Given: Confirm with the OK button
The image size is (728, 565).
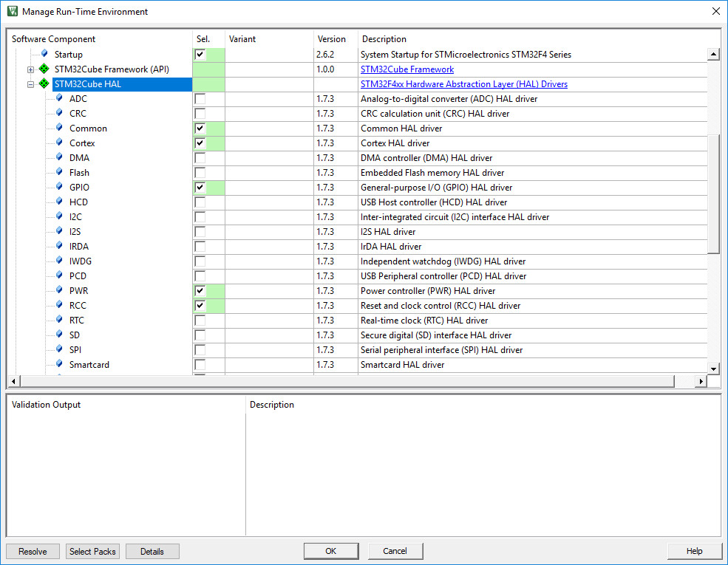Looking at the screenshot, I should (331, 551).
